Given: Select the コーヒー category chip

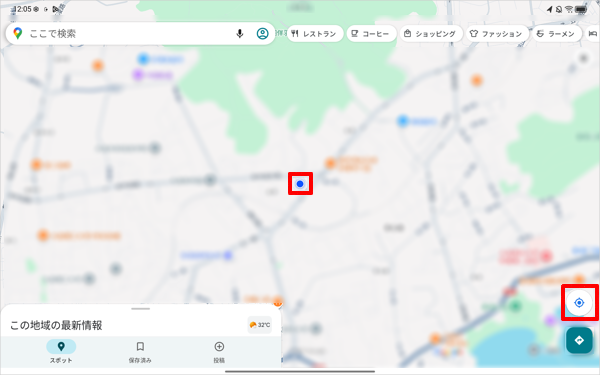Looking at the screenshot, I should coord(371,34).
